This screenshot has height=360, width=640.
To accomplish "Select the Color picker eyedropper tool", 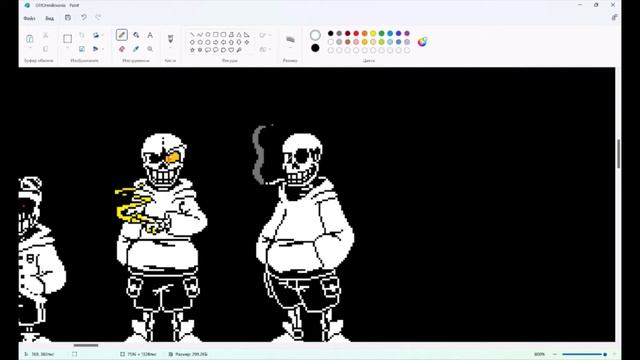I will pos(136,49).
